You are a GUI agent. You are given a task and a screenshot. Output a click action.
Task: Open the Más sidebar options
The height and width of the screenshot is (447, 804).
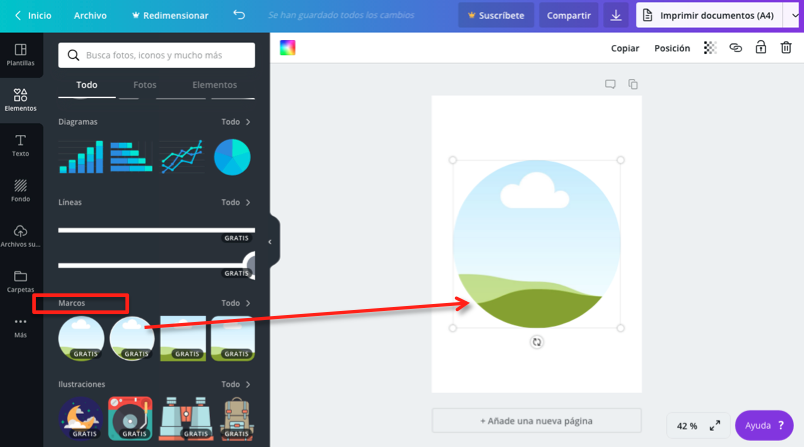pos(21,327)
